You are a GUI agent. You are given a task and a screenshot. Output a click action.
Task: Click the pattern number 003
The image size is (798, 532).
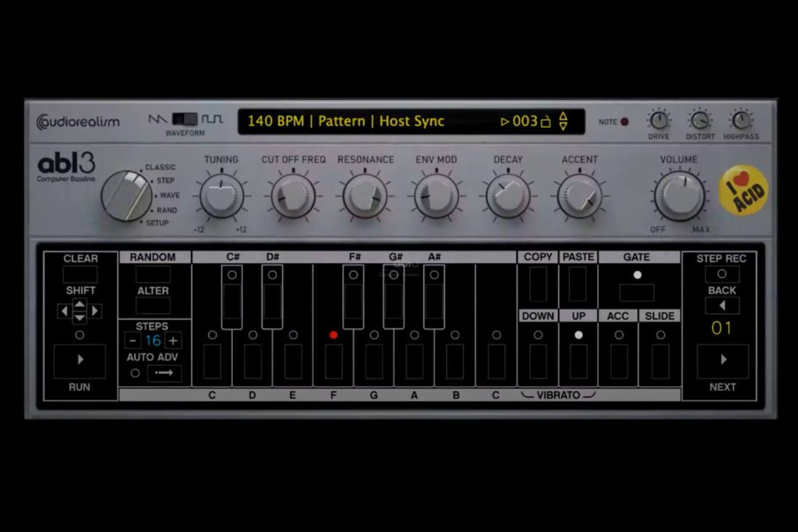[x=524, y=122]
